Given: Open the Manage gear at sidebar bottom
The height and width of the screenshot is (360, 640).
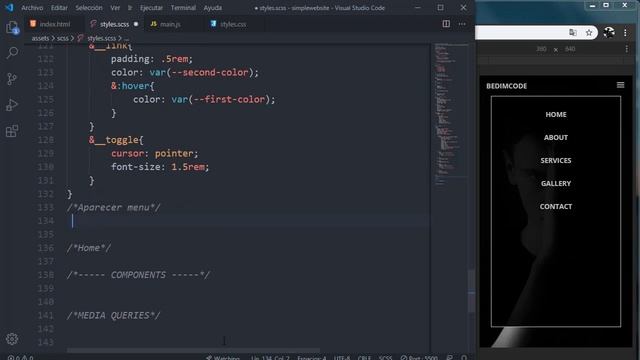Looking at the screenshot, I should (x=12, y=339).
